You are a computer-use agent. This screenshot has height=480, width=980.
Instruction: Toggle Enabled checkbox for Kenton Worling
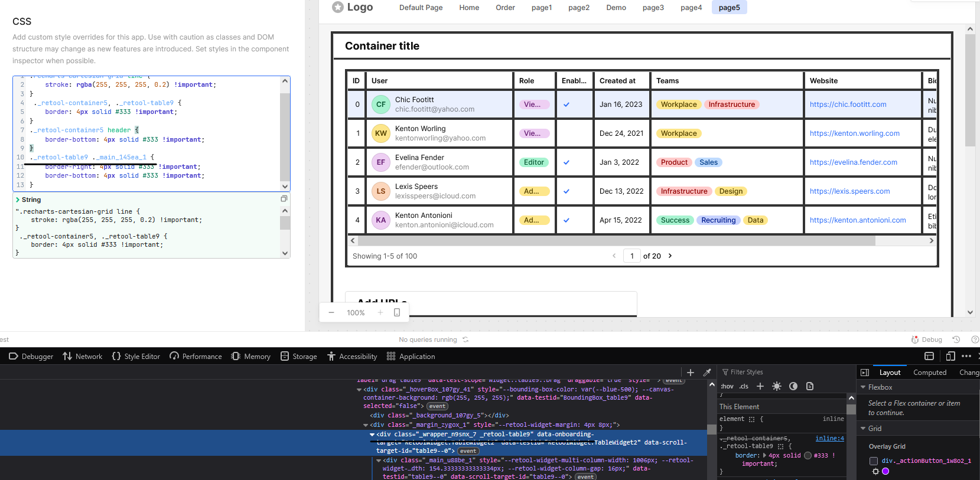click(x=566, y=133)
